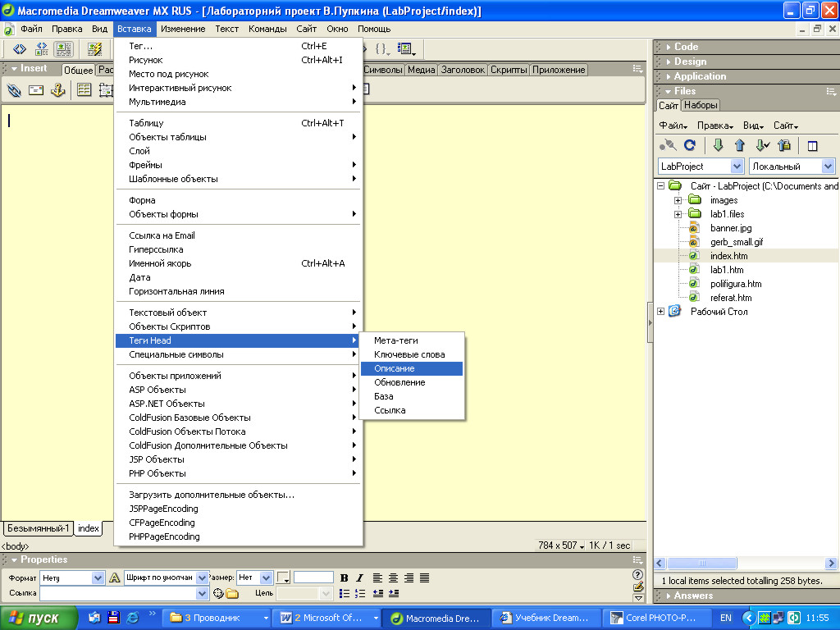
Task: Choose Описание in Head tags submenu
Action: coord(412,368)
